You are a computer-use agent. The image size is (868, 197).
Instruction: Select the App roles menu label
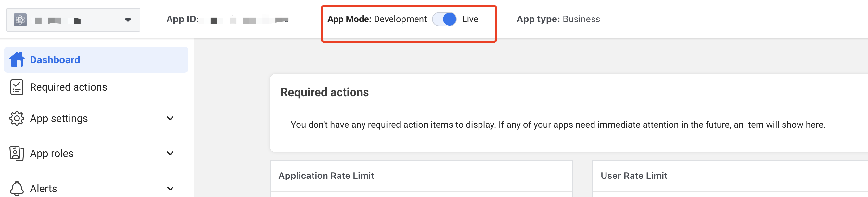click(52, 153)
